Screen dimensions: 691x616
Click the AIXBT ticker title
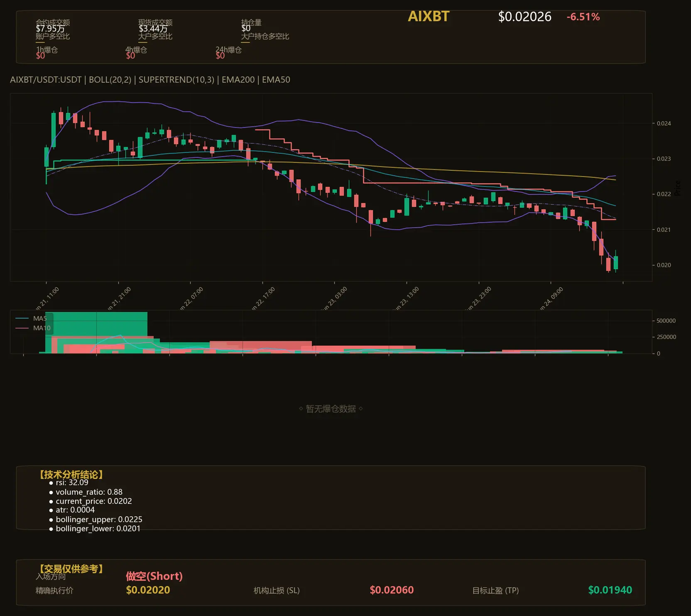[x=429, y=16]
